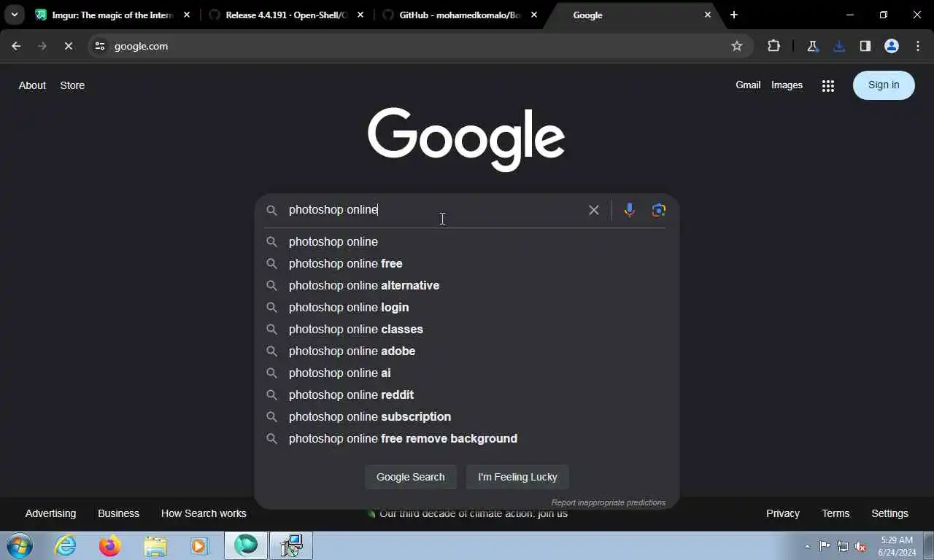Switch to the Open-Shell Release 4.4.191 tab
This screenshot has width=934, height=560.
pos(287,15)
